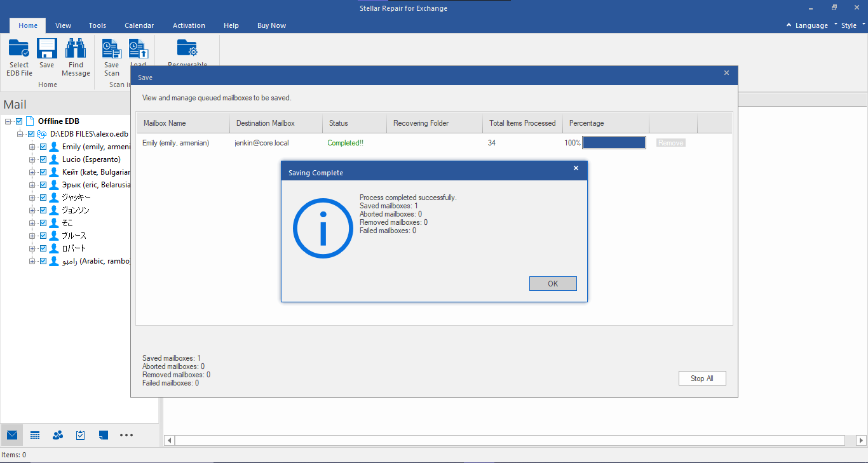The image size is (868, 463).
Task: Open the View ribbon tab
Action: coord(63,25)
